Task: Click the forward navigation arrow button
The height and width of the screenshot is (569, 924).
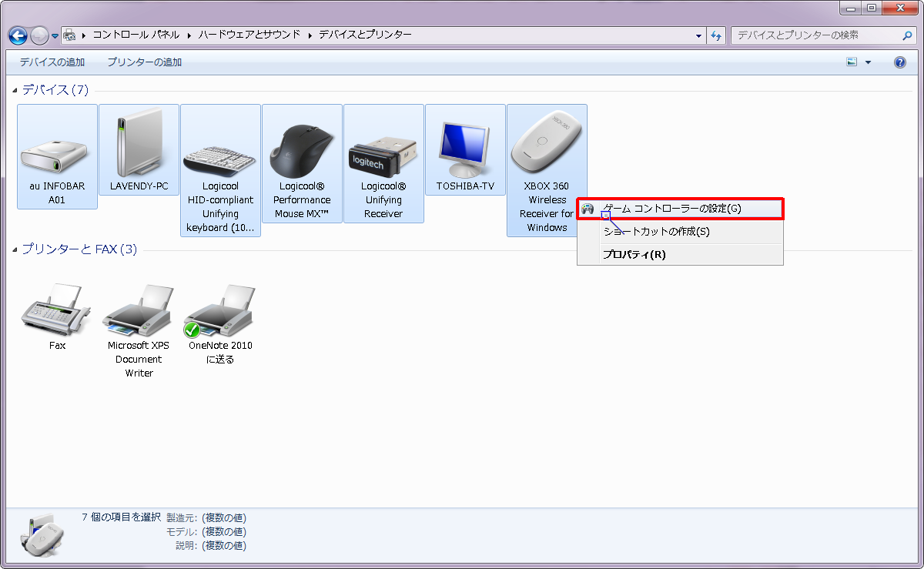Action: click(x=40, y=35)
